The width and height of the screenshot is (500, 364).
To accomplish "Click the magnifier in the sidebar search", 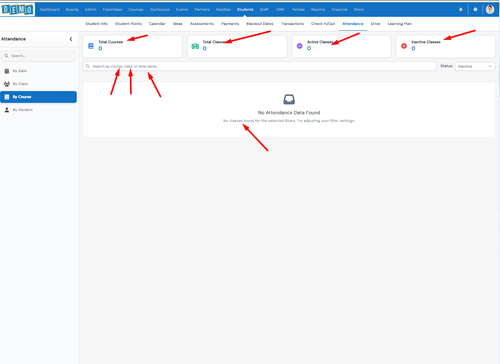I will point(6,56).
